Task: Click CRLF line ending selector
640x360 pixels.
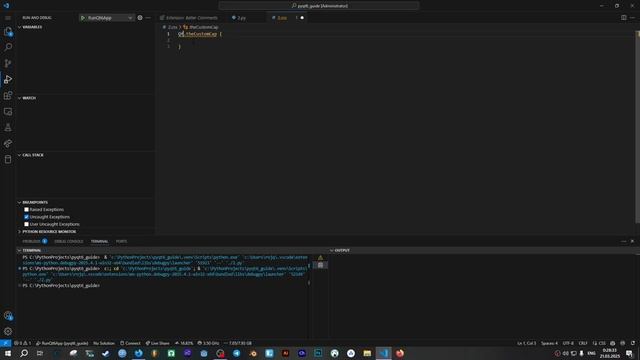Action: 583,343
